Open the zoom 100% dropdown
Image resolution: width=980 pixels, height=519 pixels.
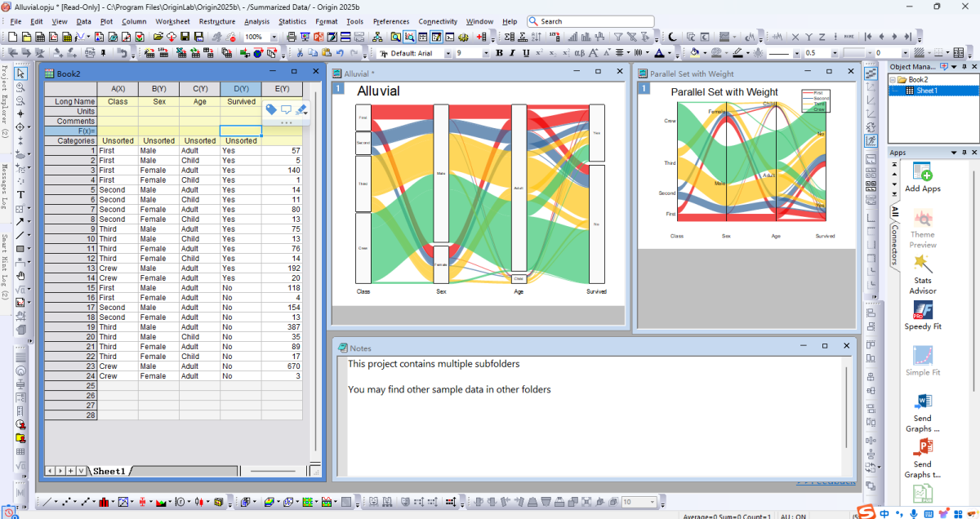click(273, 37)
